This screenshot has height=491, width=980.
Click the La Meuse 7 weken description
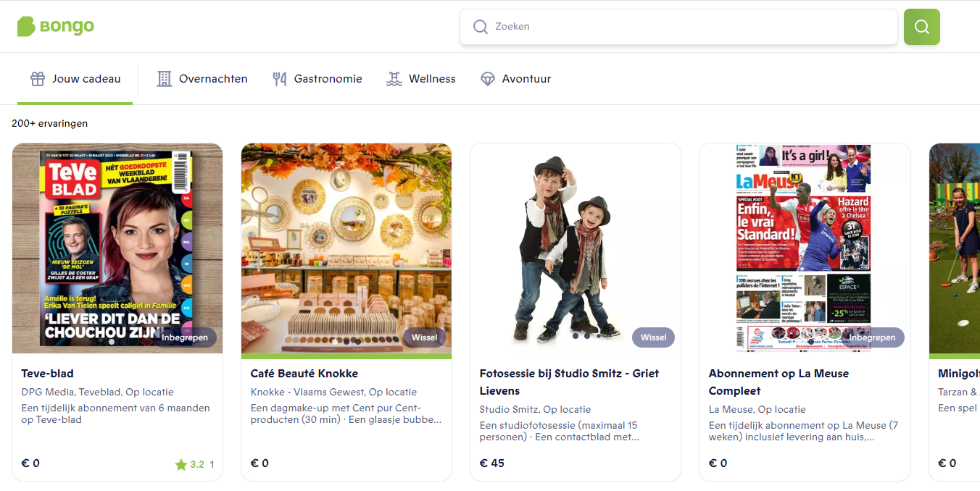(803, 432)
